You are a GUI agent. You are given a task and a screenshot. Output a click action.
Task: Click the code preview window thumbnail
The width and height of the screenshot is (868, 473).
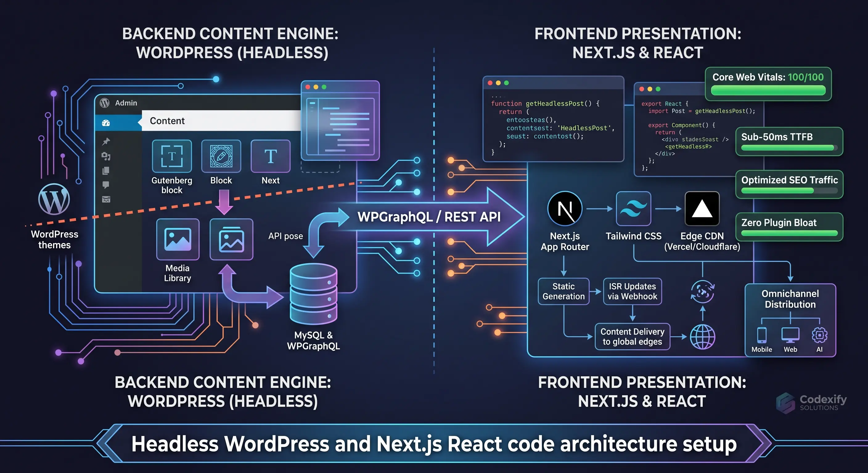(340, 121)
